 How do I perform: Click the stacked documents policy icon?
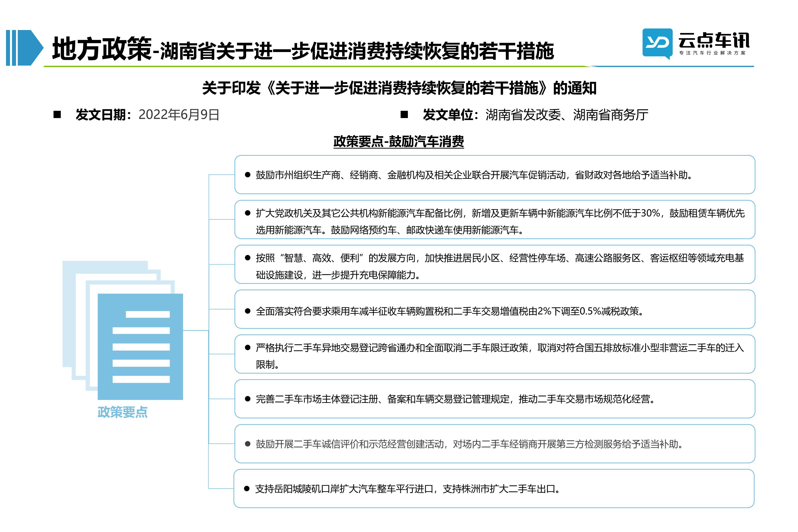tap(123, 330)
